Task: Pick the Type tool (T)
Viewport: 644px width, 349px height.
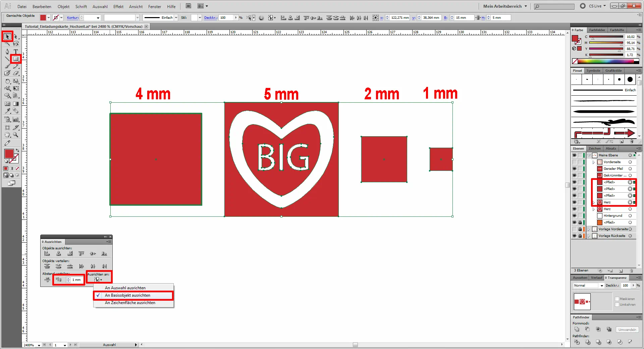Action: coord(15,51)
